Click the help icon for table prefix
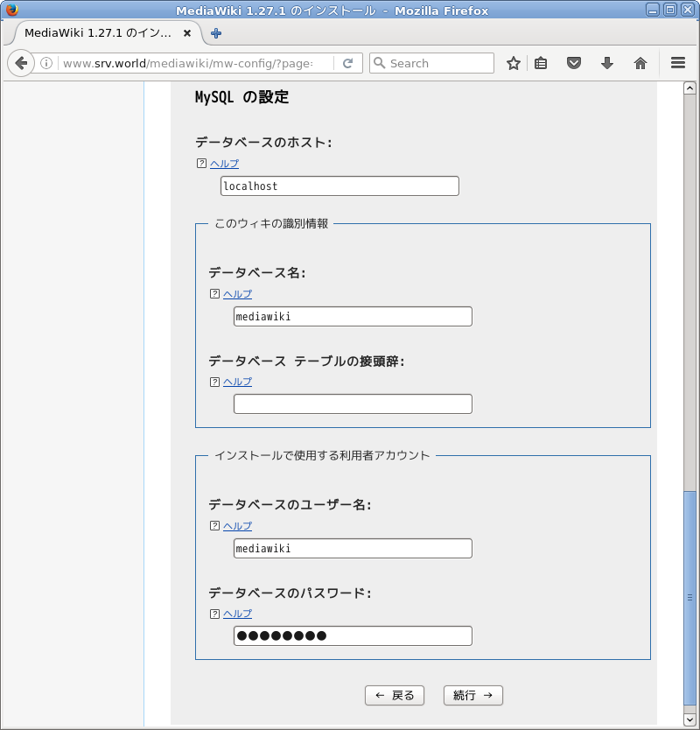 point(214,382)
